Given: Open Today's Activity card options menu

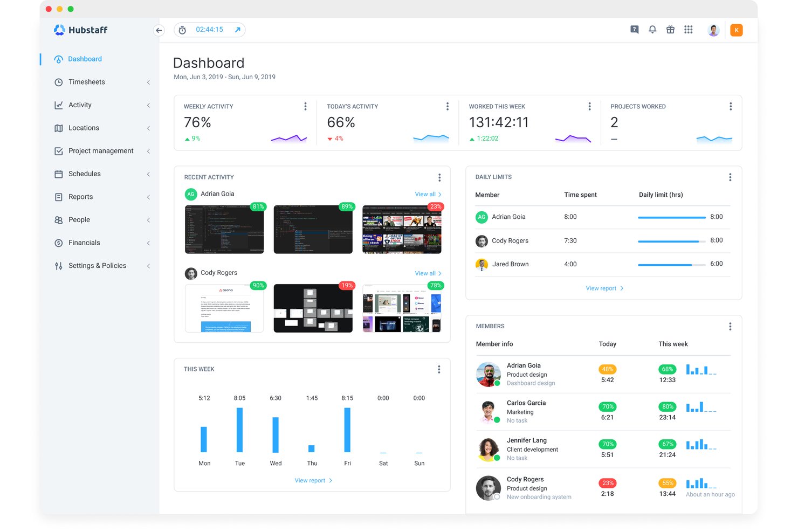Looking at the screenshot, I should coord(448,107).
